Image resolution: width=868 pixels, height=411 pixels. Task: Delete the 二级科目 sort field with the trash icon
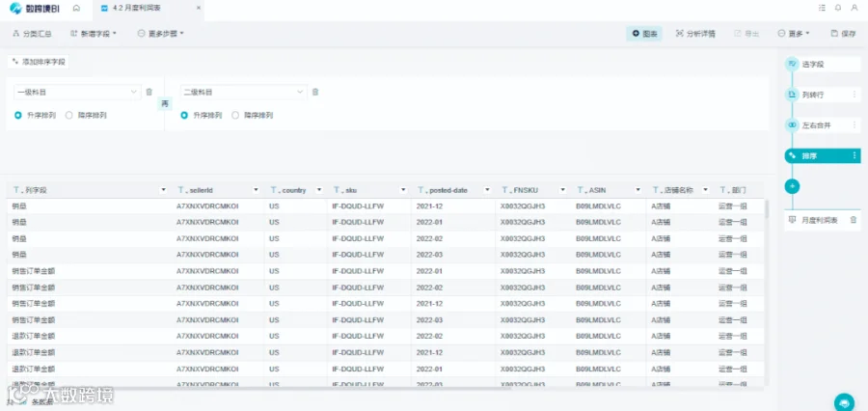pyautogui.click(x=315, y=92)
